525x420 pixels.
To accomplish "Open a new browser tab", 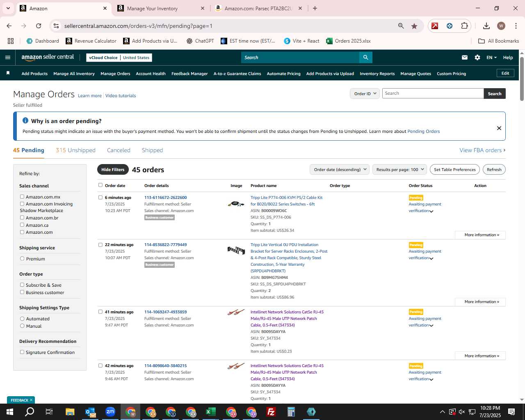I will click(315, 8).
